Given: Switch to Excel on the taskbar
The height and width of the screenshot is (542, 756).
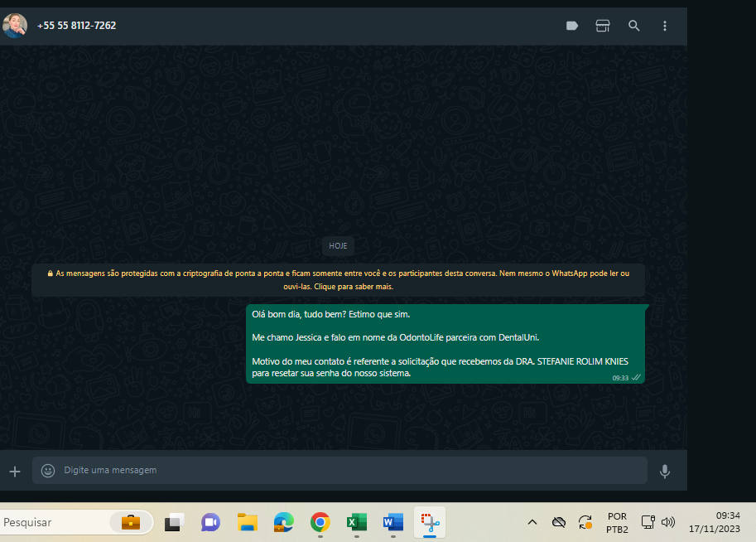Looking at the screenshot, I should point(357,522).
